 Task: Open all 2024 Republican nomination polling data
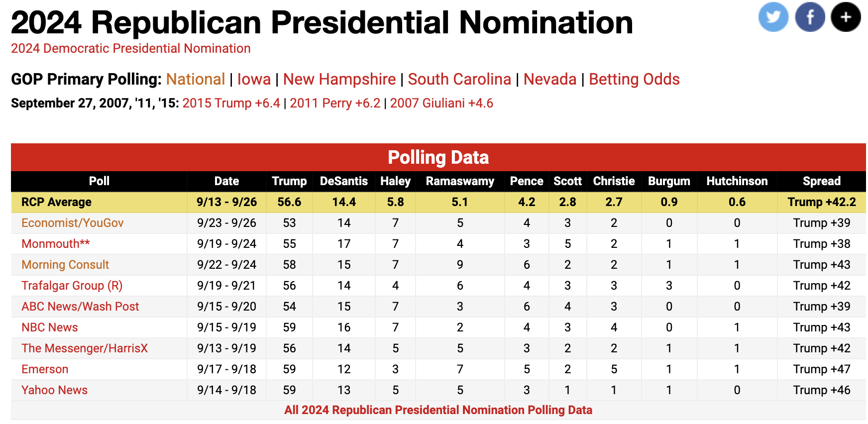[438, 410]
